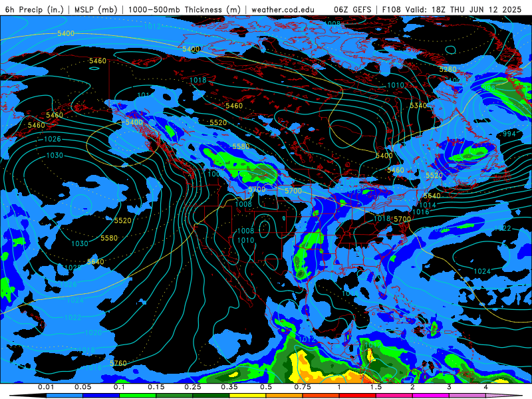This screenshot has height=399, width=532.
Task: Click the 'weather.cod.edu' source text
Action: (283, 9)
